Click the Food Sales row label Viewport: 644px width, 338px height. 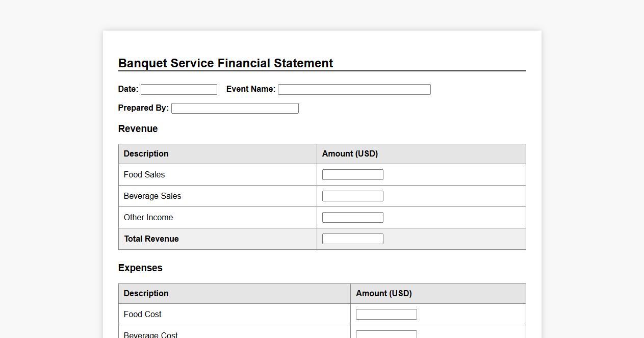point(144,175)
